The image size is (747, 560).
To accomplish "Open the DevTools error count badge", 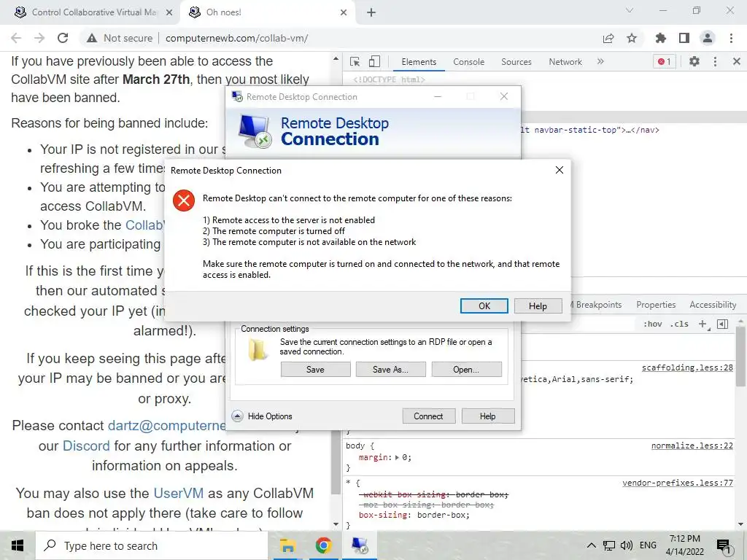I will click(664, 61).
